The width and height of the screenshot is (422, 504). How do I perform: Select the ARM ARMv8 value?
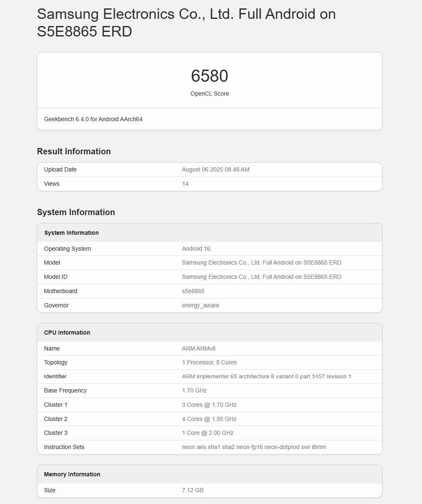199,348
